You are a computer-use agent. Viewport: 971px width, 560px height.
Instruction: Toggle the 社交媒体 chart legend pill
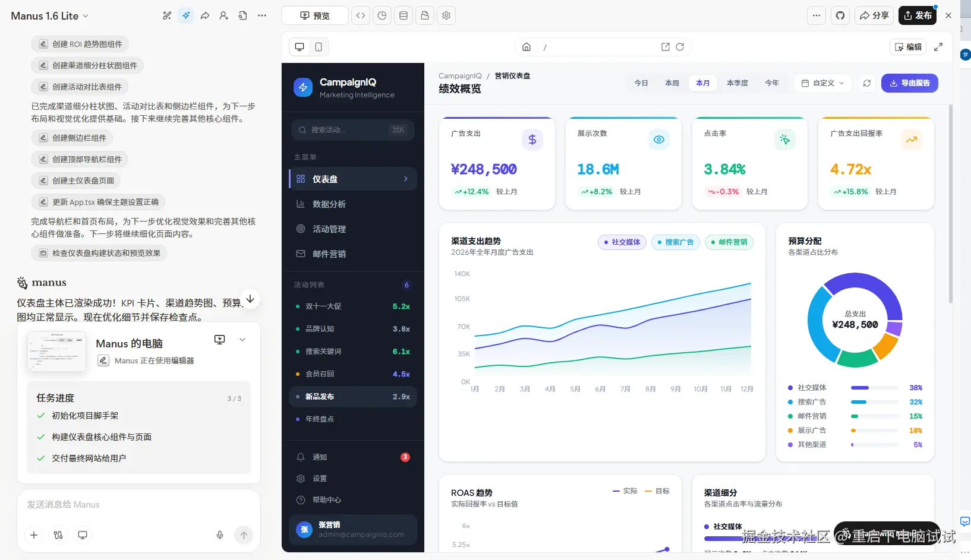pyautogui.click(x=622, y=242)
